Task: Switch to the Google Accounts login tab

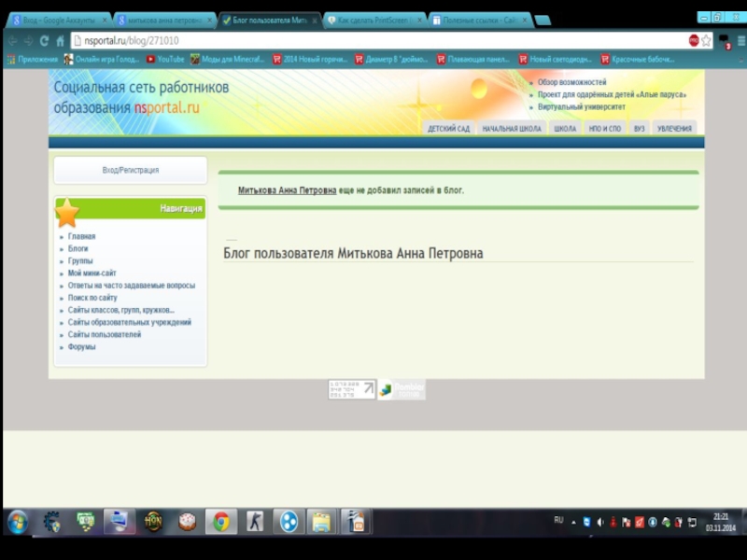Action: pos(58,20)
